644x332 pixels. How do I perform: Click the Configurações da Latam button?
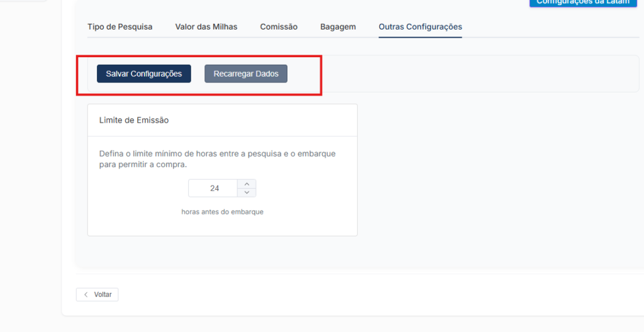583,3
